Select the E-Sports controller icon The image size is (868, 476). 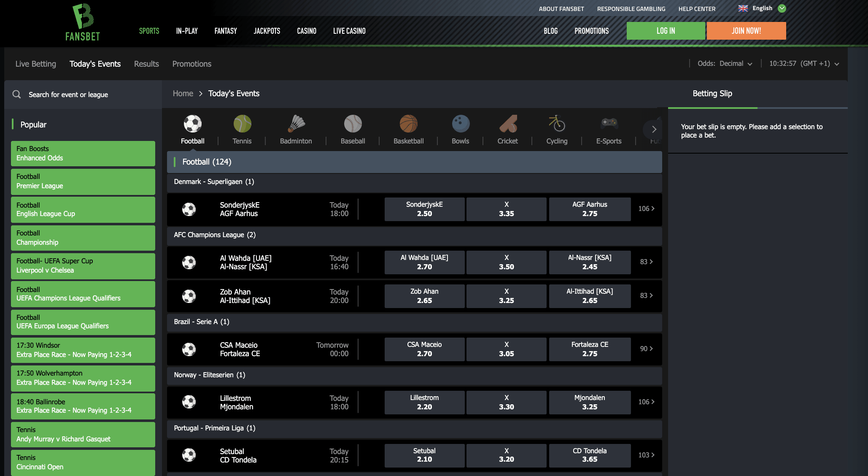pos(609,124)
